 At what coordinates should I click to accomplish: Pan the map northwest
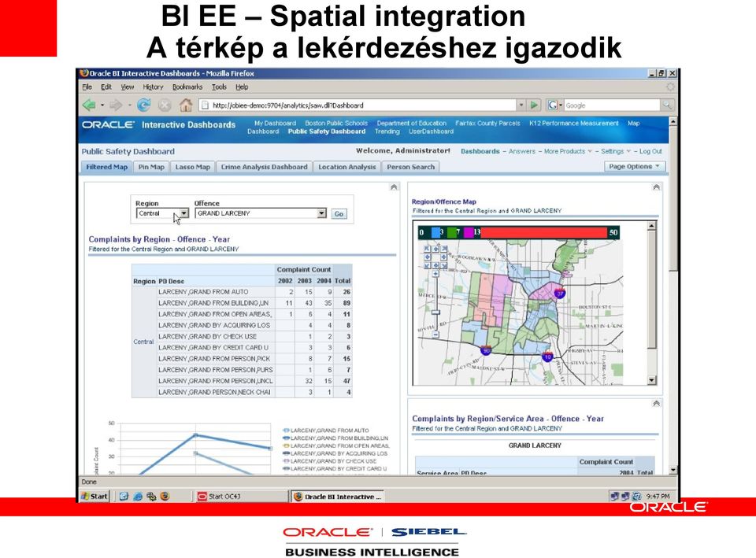(x=427, y=249)
